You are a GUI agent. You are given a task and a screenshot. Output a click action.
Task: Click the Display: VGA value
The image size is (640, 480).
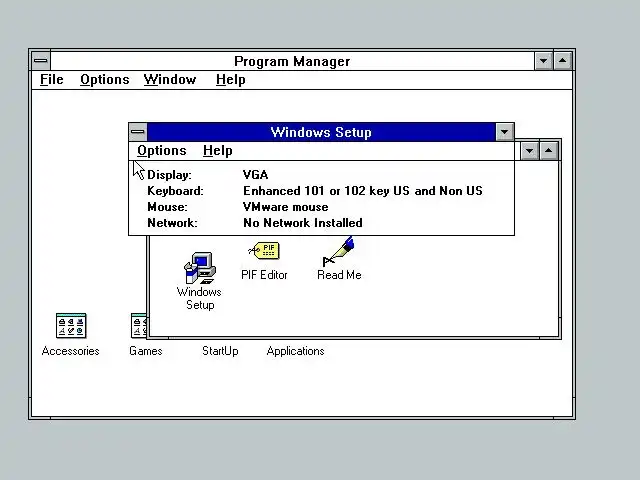pos(256,175)
